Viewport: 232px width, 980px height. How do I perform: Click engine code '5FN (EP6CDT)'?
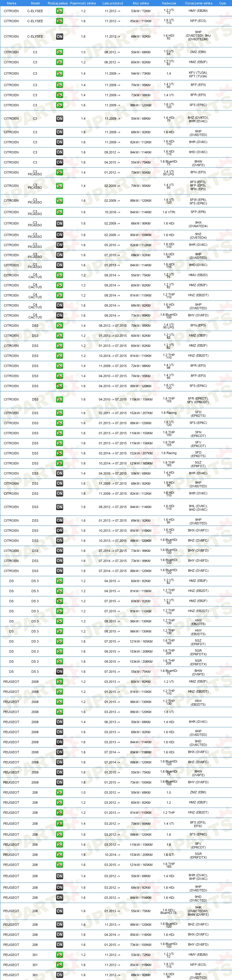pos(198,434)
